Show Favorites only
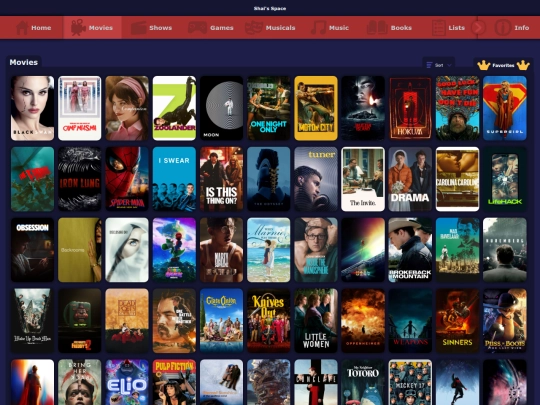 click(503, 65)
